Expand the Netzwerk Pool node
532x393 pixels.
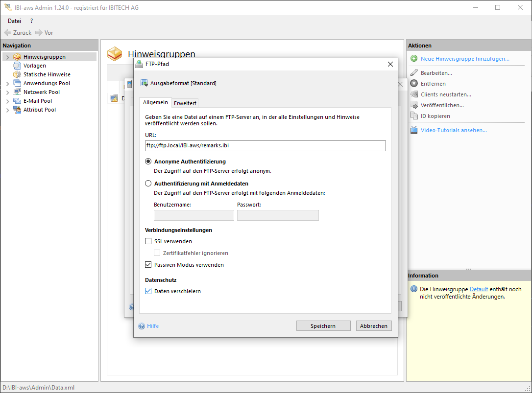7,92
